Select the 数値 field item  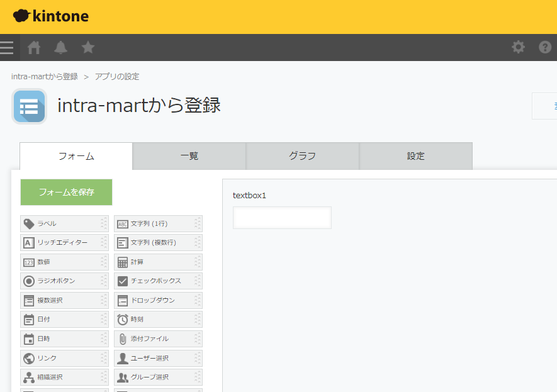coord(64,262)
